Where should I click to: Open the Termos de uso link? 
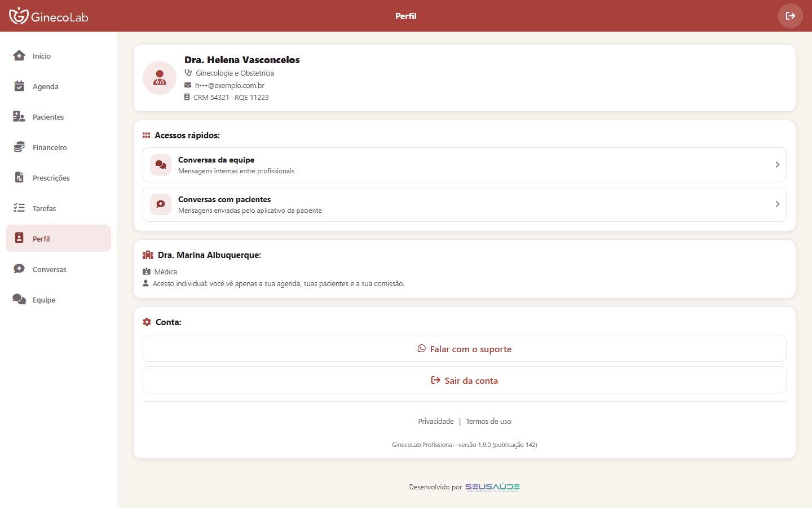[x=488, y=422]
